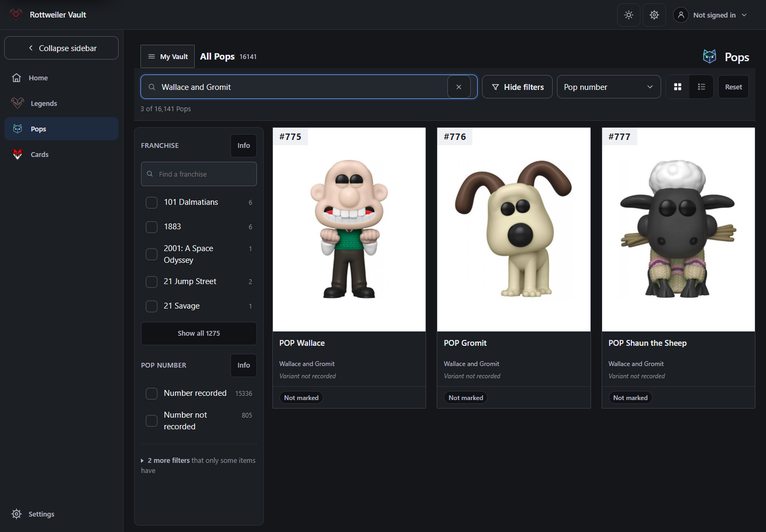Enable 2001: A Space Odyssey filter
This screenshot has height=532, width=766.
(x=152, y=254)
